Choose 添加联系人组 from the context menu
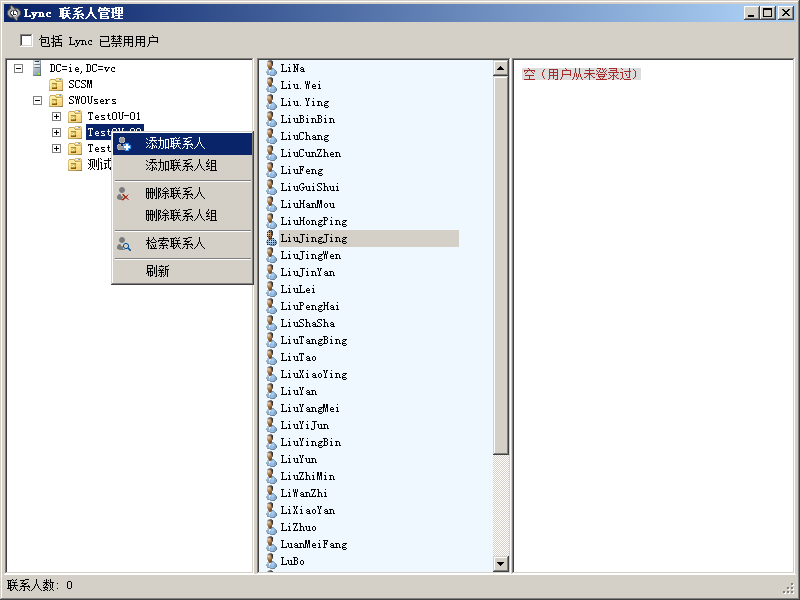Image resolution: width=800 pixels, height=600 pixels. coord(181,166)
